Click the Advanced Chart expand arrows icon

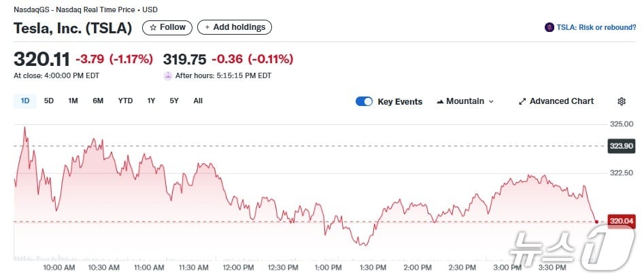522,101
